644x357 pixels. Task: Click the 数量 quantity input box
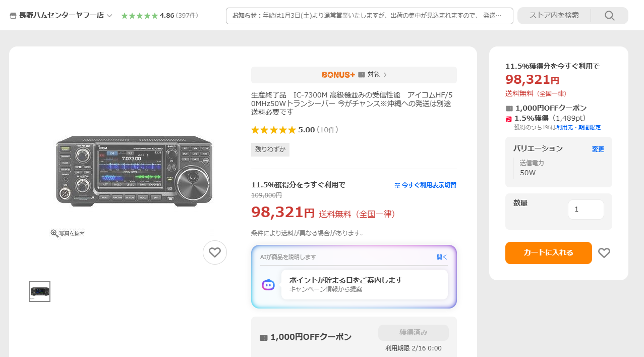click(x=586, y=210)
